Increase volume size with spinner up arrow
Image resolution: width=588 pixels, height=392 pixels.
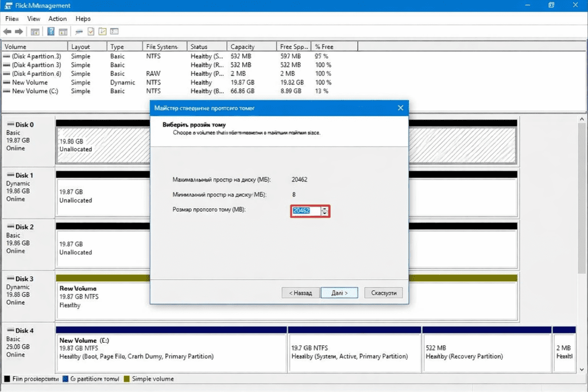click(x=324, y=208)
